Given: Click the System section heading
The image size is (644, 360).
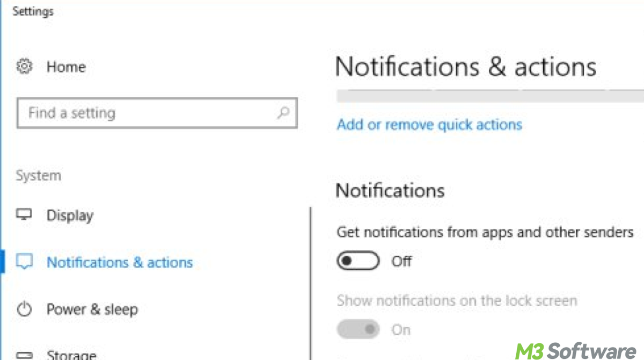Looking at the screenshot, I should pos(38,176).
